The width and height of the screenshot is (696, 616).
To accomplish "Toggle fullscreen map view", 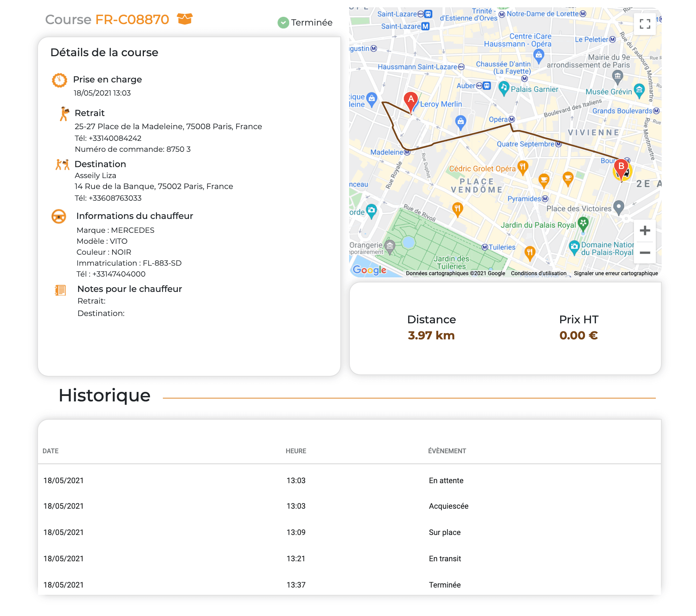I will pyautogui.click(x=645, y=24).
